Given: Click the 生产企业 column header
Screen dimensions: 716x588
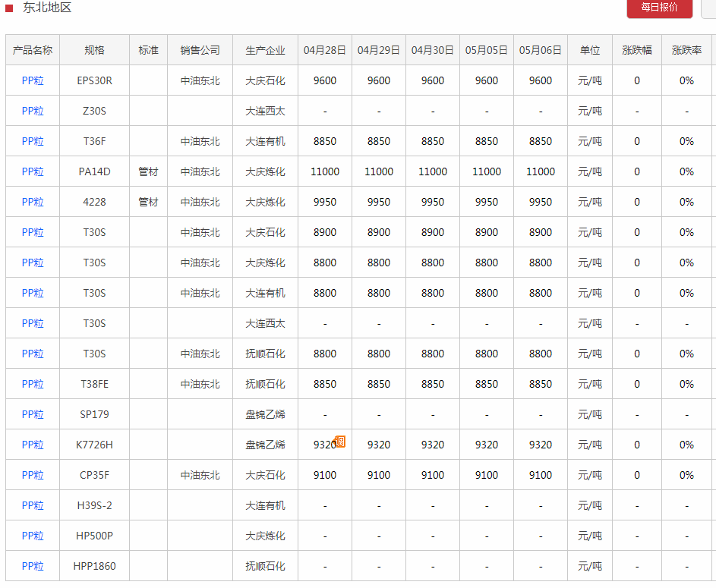Looking at the screenshot, I should (x=265, y=50).
